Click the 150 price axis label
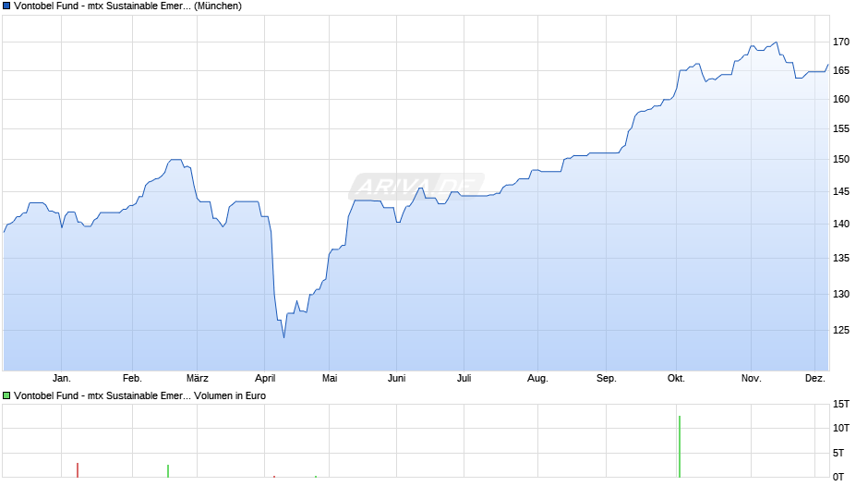This screenshot has height=486, width=868. 841,159
